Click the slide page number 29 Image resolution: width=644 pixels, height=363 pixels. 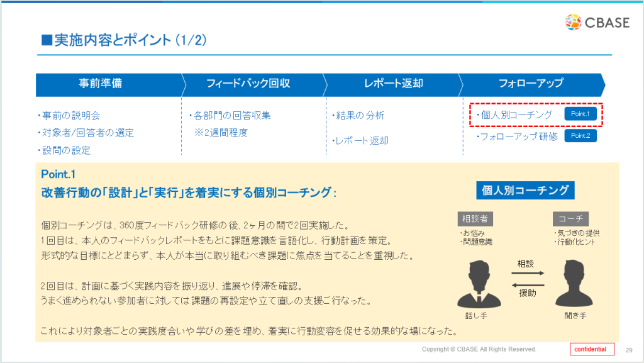click(629, 350)
